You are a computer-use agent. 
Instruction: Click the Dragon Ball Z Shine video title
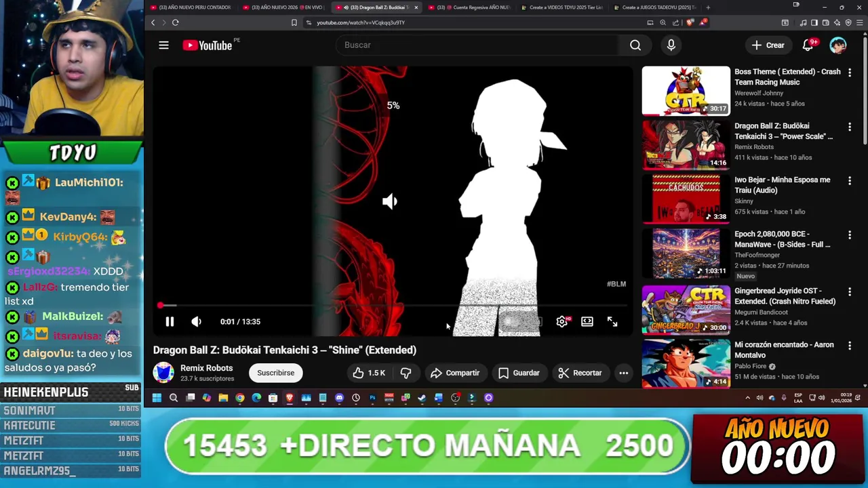pos(285,350)
